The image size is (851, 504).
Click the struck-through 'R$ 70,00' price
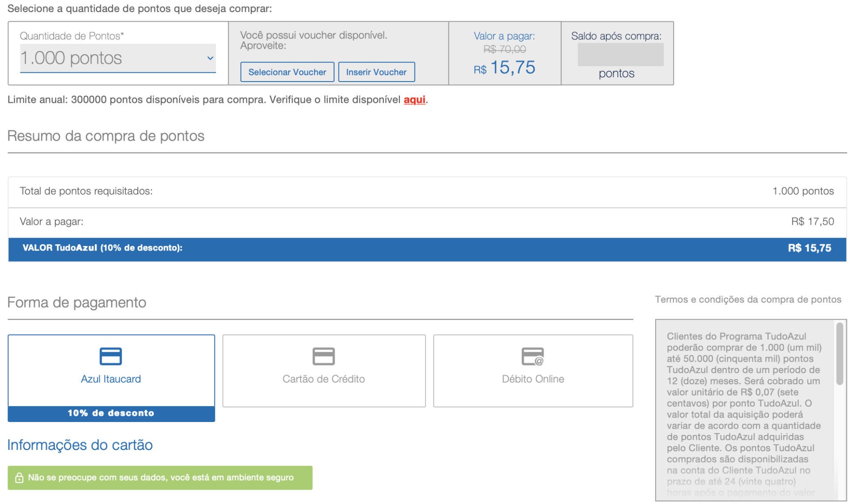(x=504, y=49)
